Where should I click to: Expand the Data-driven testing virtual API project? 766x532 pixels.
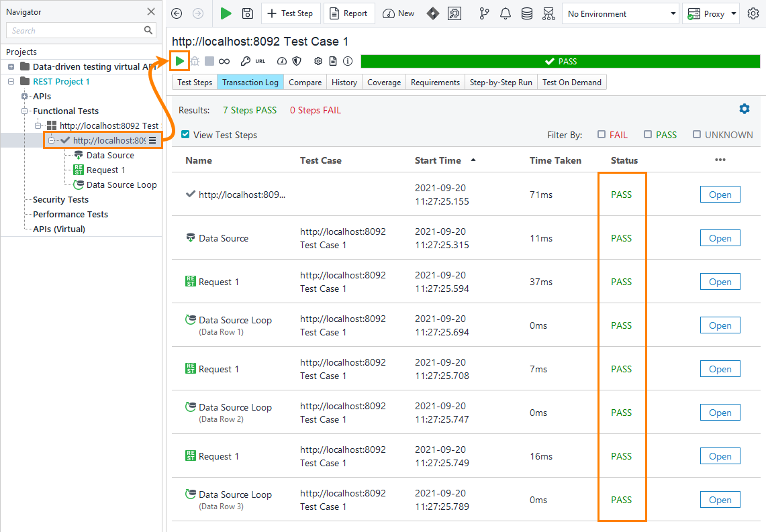(x=11, y=67)
